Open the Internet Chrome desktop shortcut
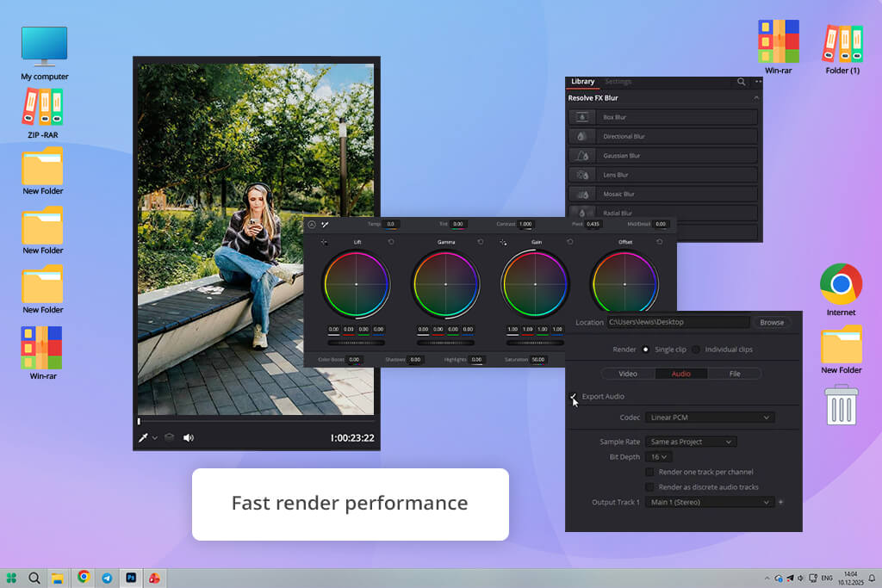This screenshot has width=882, height=588. point(841,290)
